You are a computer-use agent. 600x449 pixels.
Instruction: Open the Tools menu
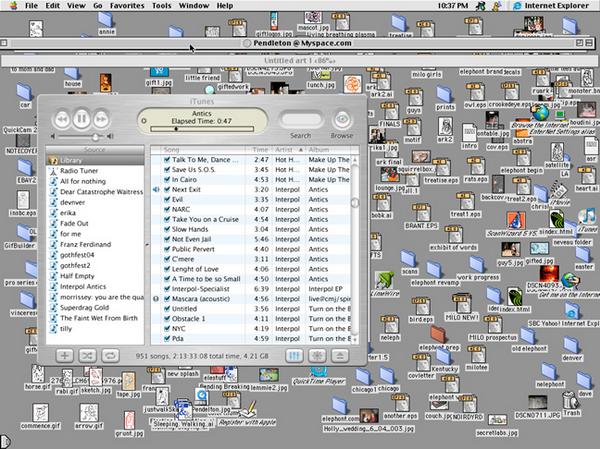161,5
